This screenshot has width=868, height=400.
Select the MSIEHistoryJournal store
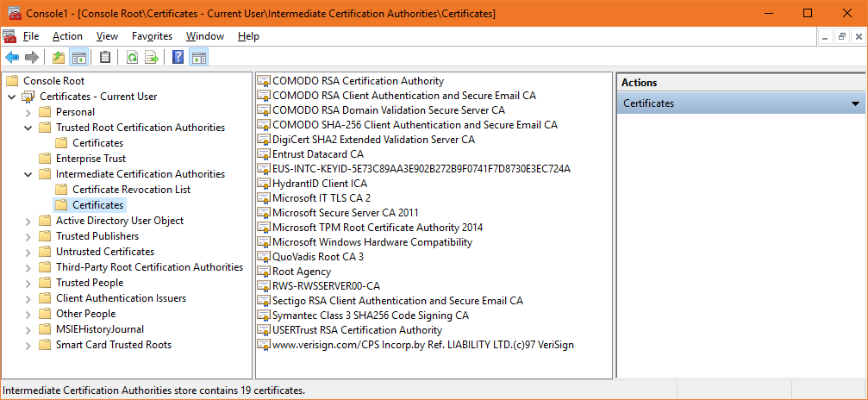coord(100,329)
